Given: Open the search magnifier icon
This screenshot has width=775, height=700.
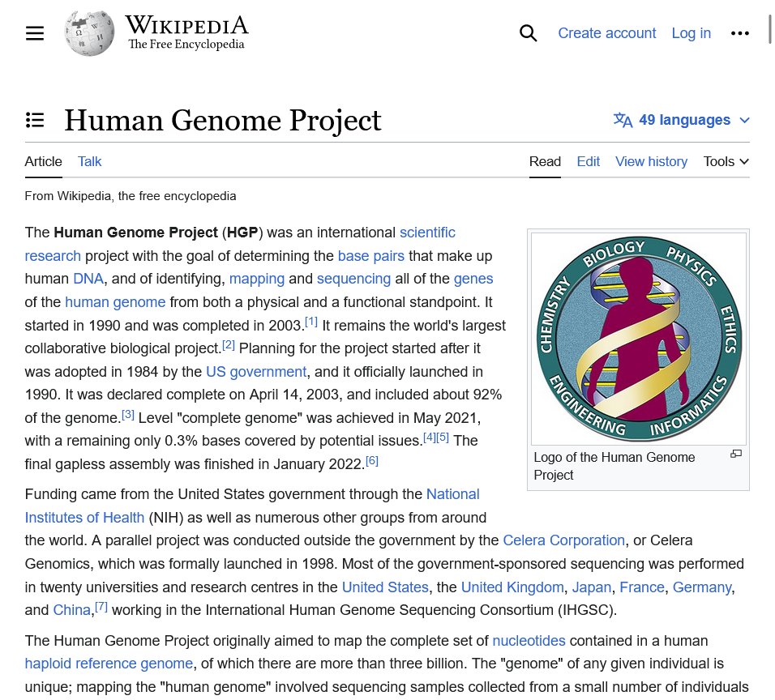Looking at the screenshot, I should [528, 33].
